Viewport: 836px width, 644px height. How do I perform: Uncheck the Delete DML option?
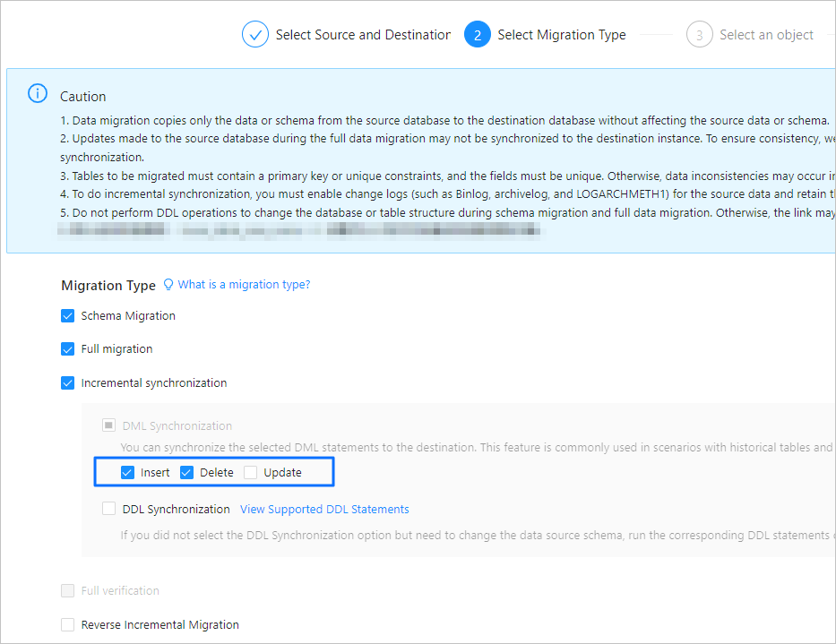click(187, 473)
